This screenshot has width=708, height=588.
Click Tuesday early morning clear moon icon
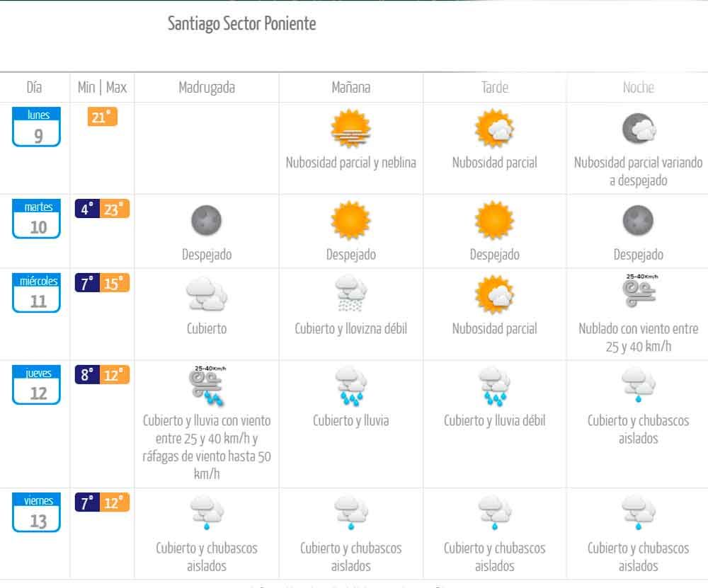click(207, 221)
